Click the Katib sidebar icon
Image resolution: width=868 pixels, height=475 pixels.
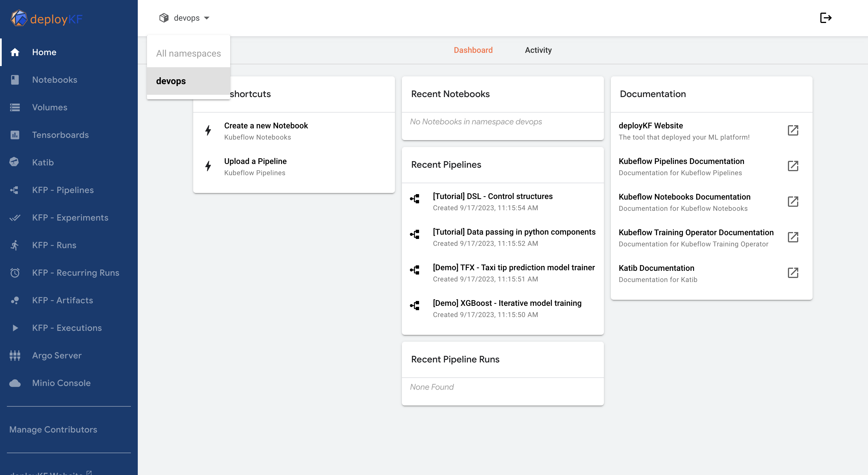(14, 162)
